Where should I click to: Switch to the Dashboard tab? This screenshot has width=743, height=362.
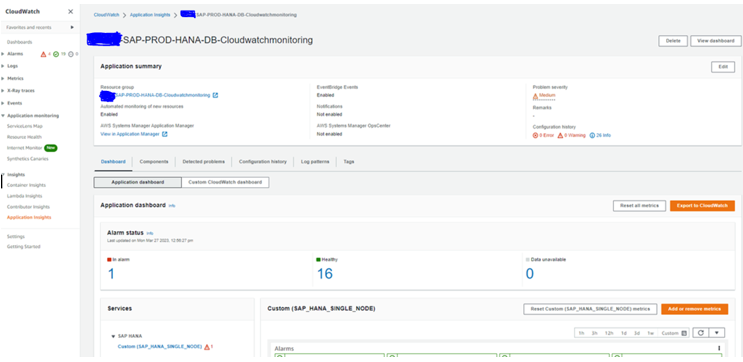pos(113,162)
